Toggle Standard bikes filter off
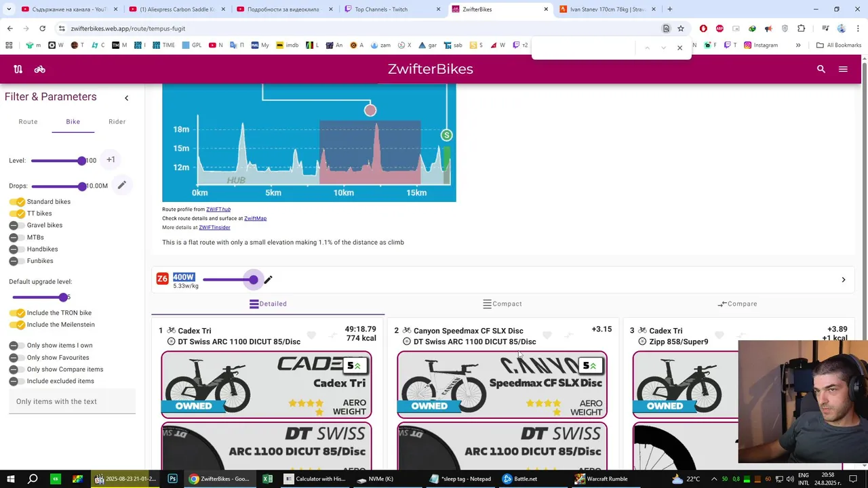Image resolution: width=868 pixels, height=488 pixels. tap(17, 202)
